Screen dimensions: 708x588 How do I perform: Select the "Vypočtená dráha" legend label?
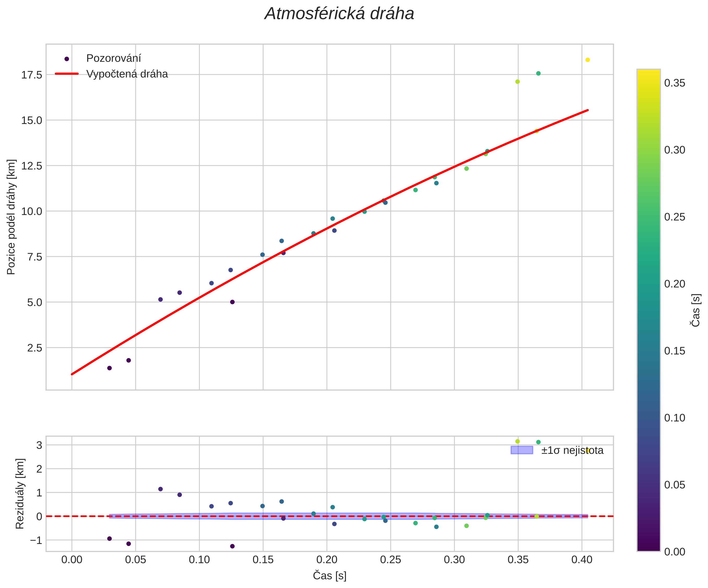(x=127, y=74)
